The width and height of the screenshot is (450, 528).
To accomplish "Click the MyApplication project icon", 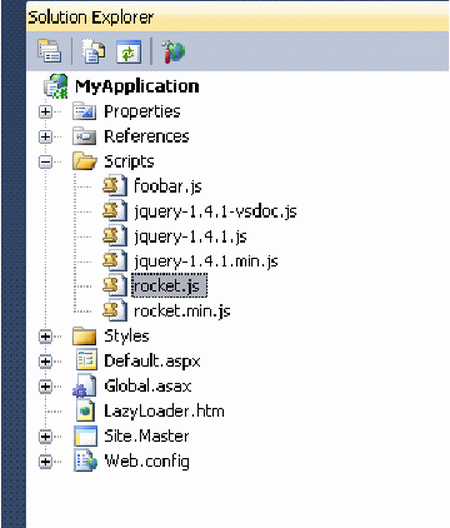I will click(x=56, y=87).
